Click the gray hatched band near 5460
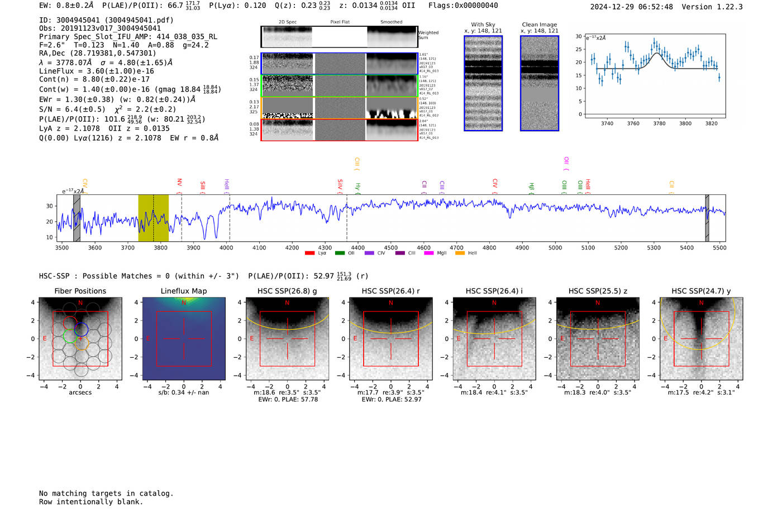782x532 pixels. click(707, 218)
